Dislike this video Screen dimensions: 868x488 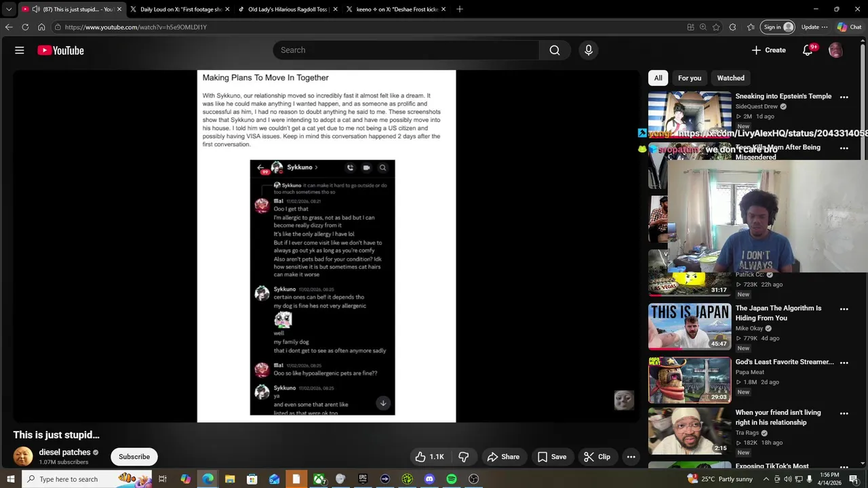pos(464,457)
